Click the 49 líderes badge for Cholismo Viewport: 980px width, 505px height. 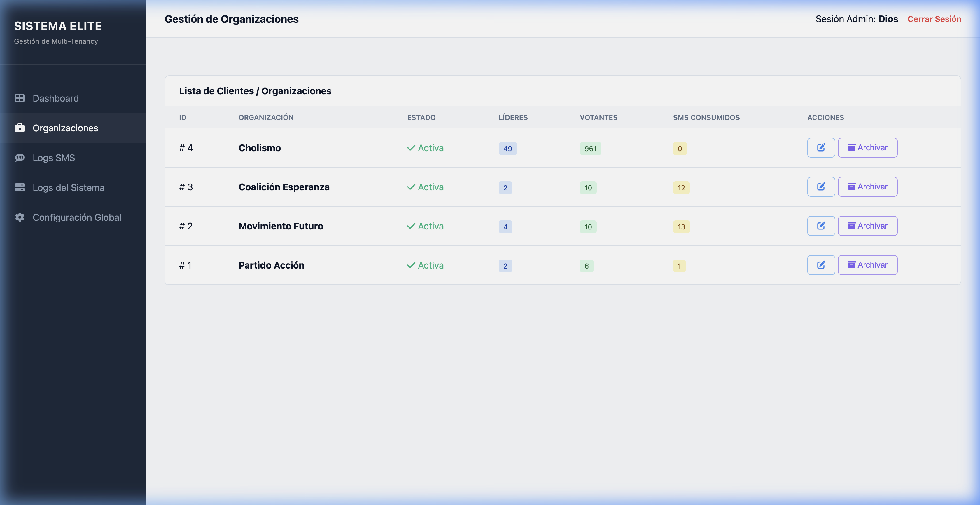coord(508,149)
